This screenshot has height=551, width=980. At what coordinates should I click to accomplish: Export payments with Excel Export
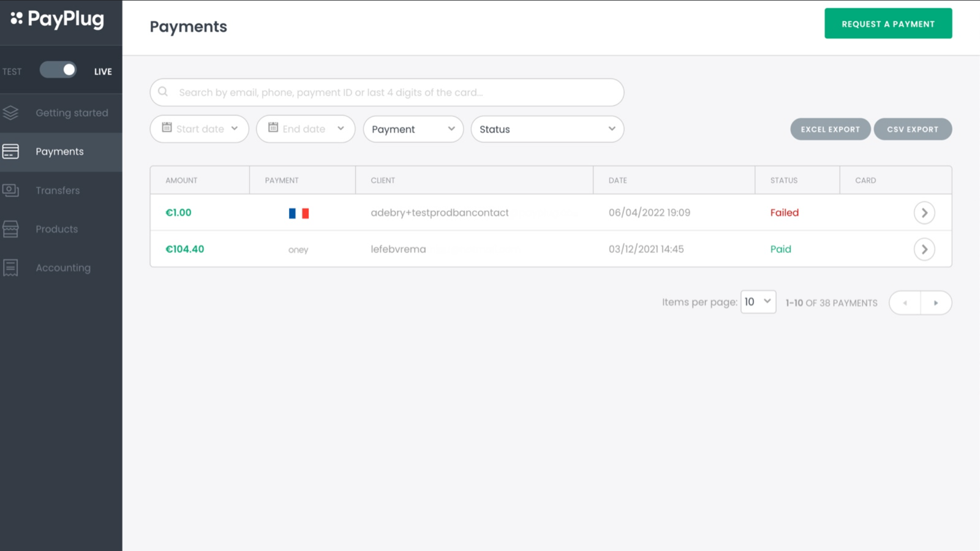point(830,129)
